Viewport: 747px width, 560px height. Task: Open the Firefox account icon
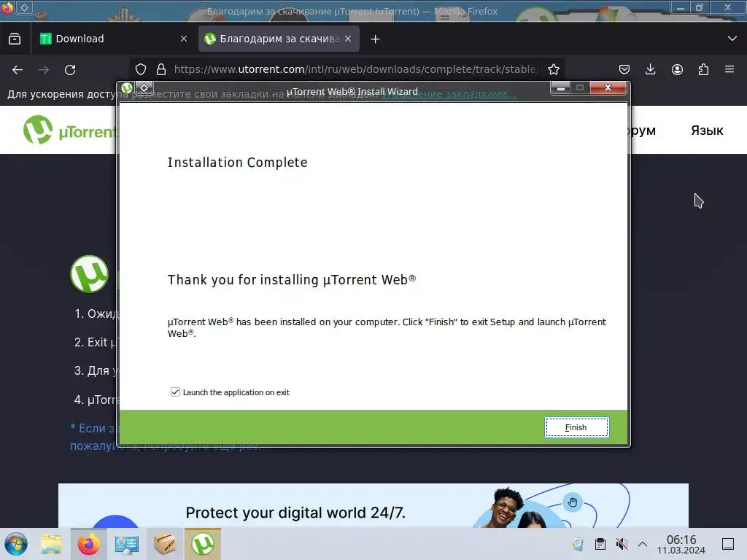[677, 69]
